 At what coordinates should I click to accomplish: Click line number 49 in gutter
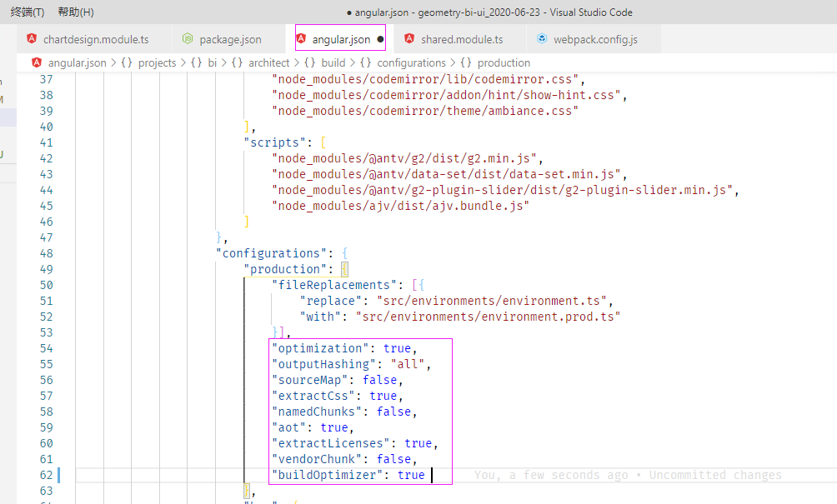(x=47, y=269)
